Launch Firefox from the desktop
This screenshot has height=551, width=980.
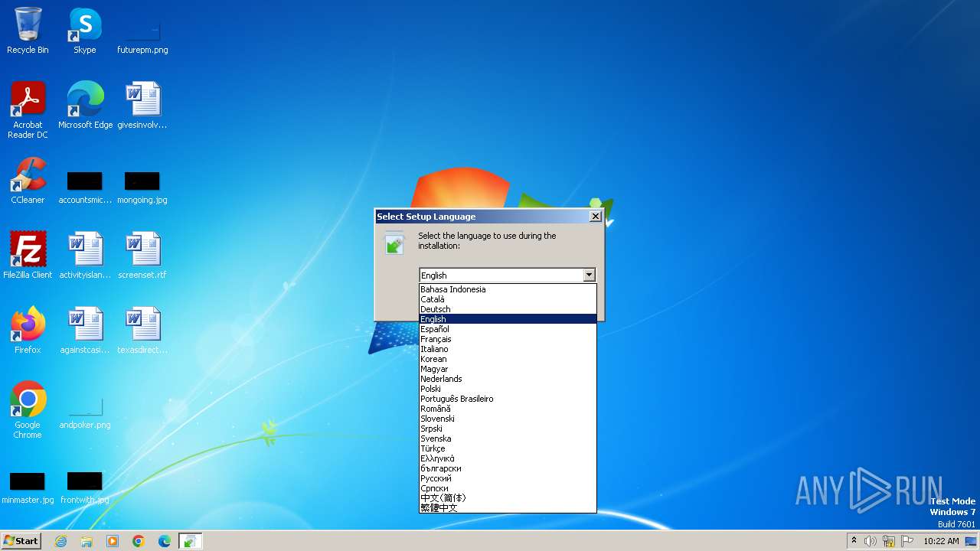[x=28, y=330]
